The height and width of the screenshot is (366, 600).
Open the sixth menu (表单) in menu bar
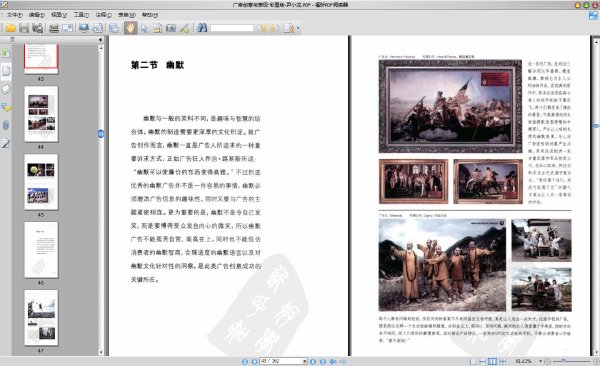(x=127, y=15)
